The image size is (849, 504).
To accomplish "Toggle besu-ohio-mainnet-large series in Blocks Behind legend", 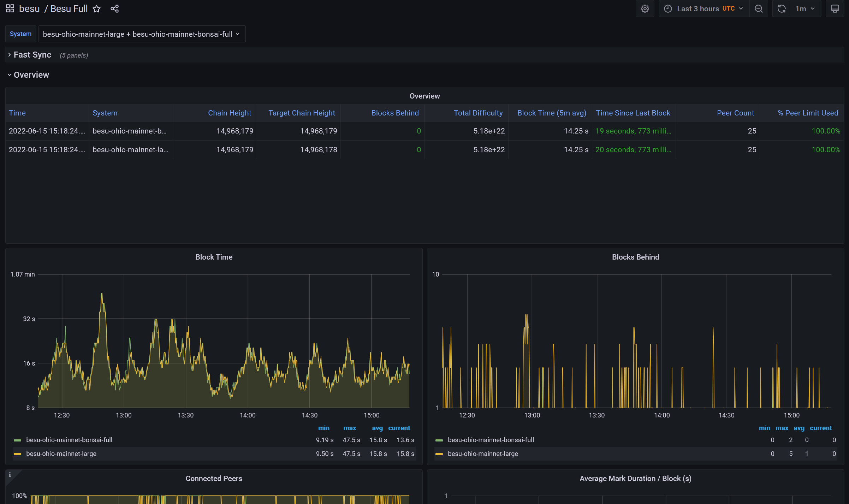I will [483, 454].
